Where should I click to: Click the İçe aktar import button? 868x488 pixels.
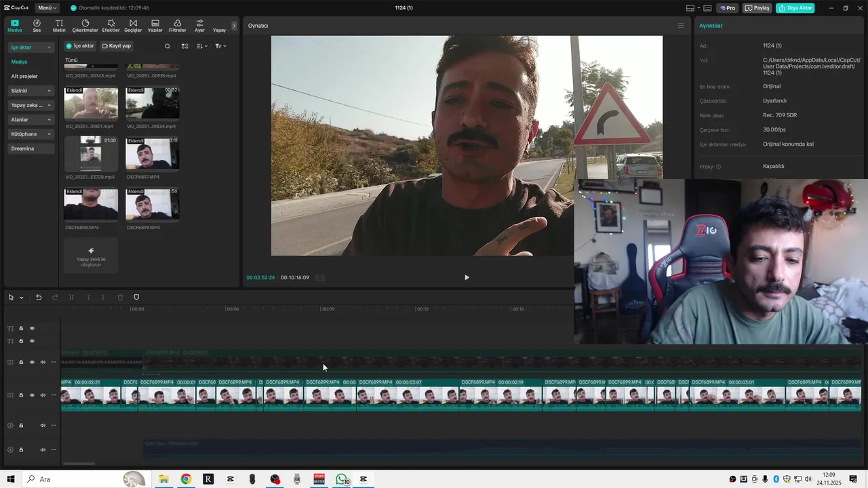click(80, 46)
